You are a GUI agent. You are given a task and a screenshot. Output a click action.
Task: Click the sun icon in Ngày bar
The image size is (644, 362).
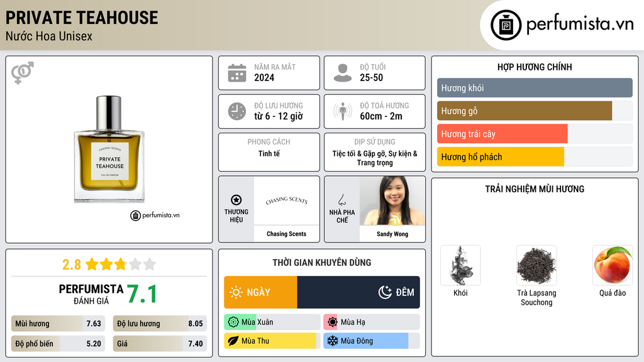coord(236,292)
